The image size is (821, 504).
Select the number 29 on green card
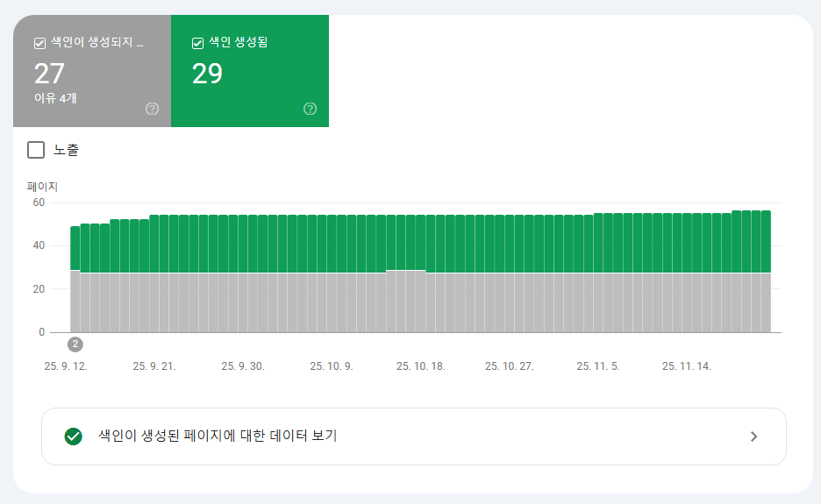click(207, 74)
